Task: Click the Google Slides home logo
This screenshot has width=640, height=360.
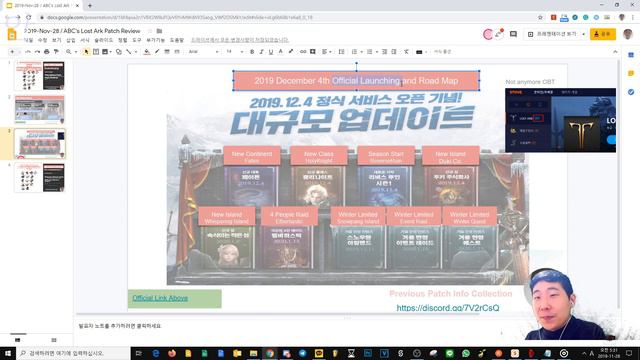Action: 12,35
